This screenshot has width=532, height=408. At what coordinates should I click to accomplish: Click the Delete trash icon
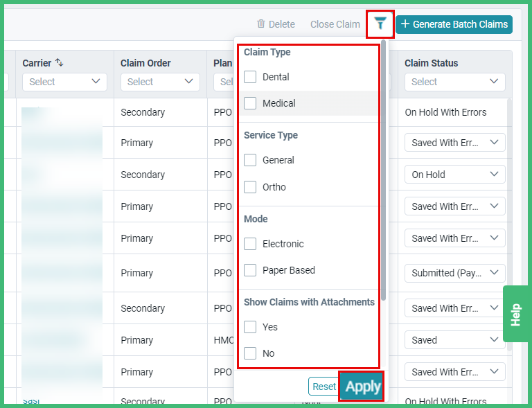click(261, 24)
